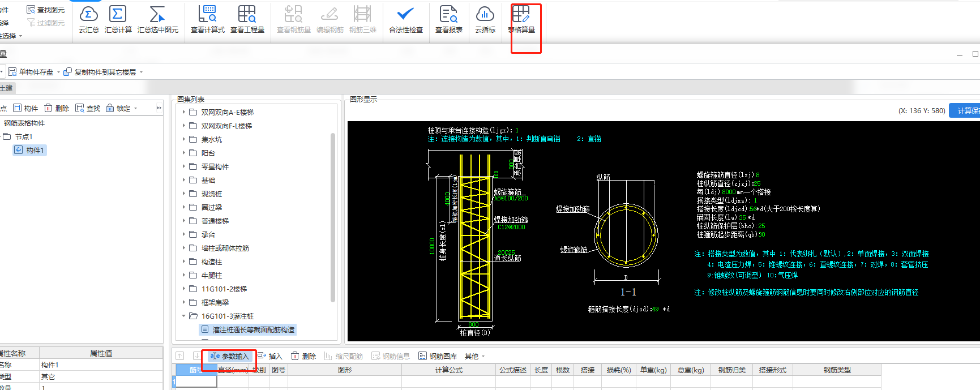Viewport: 980px width, 390px height.
Task: Open 云指标 cloud indicator tool
Action: [485, 19]
